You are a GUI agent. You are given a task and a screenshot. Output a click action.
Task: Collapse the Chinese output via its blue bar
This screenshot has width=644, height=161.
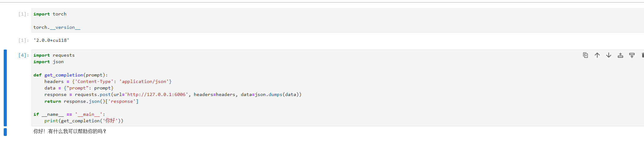(5, 132)
